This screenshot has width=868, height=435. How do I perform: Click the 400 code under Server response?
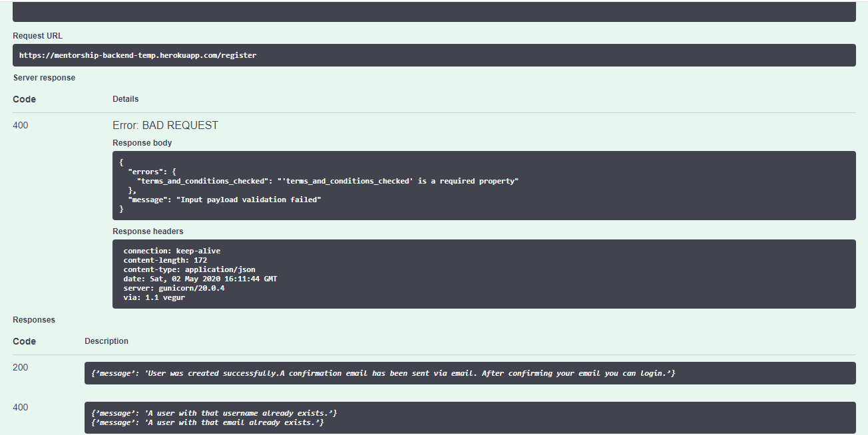pos(20,125)
